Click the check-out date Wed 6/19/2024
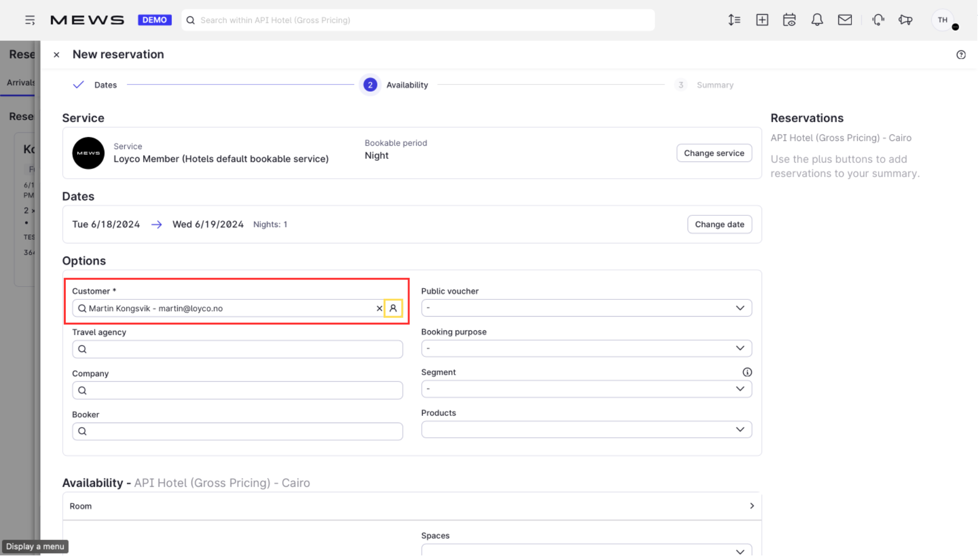978x560 pixels. point(208,225)
